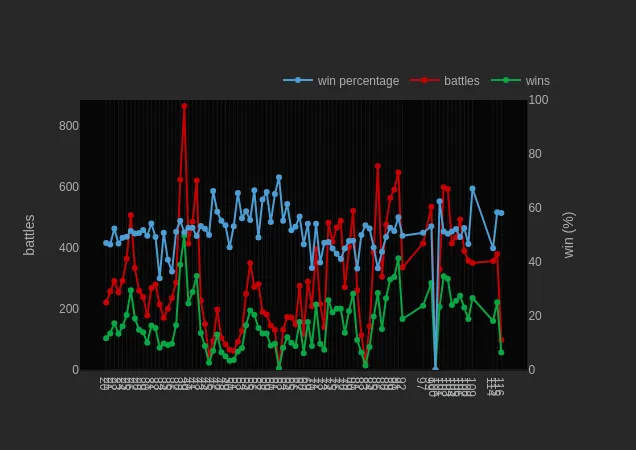Click the right y-axis title "win (%)"
Image resolution: width=636 pixels, height=450 pixels.
tap(569, 235)
